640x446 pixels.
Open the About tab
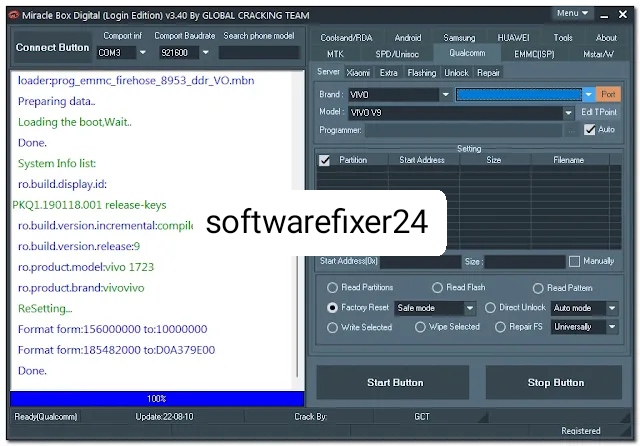pyautogui.click(x=606, y=38)
